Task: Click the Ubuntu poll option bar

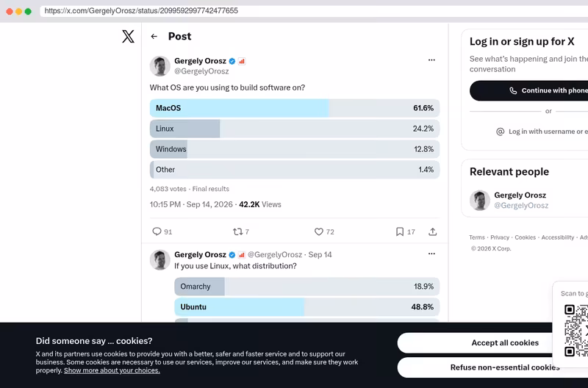Action: click(x=306, y=306)
